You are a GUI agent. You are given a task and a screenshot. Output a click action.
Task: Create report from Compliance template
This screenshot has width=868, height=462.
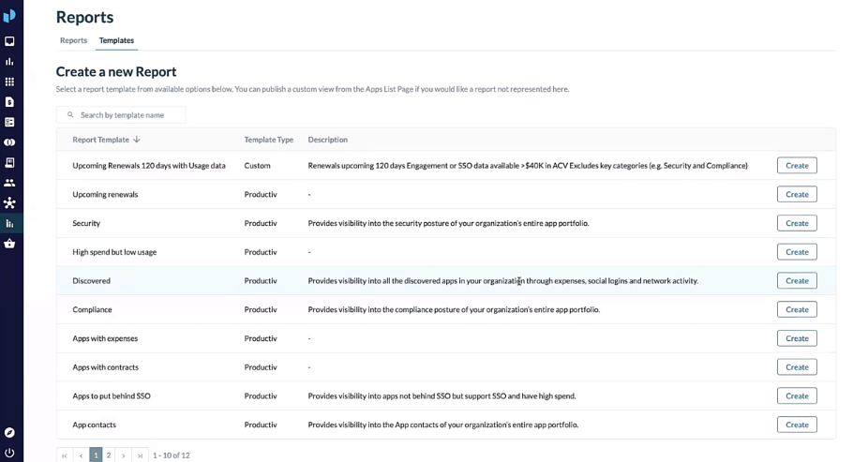click(x=797, y=309)
